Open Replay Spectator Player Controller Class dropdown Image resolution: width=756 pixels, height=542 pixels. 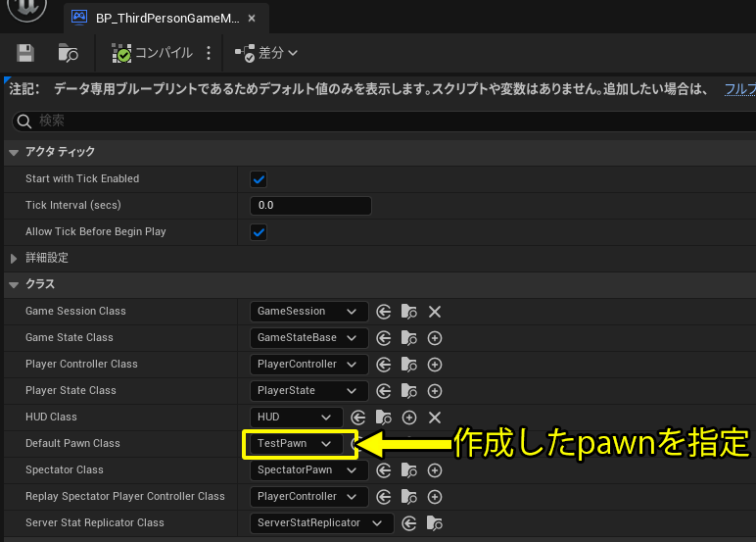(309, 497)
